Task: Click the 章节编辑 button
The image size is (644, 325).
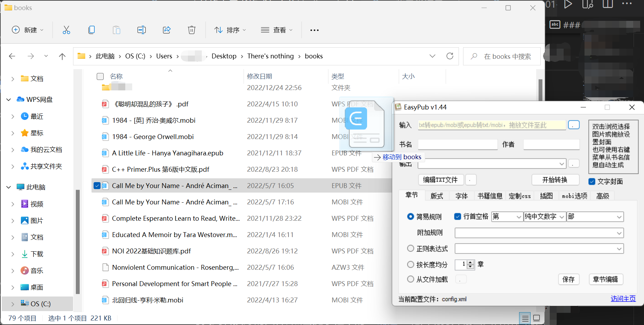Action: click(605, 279)
